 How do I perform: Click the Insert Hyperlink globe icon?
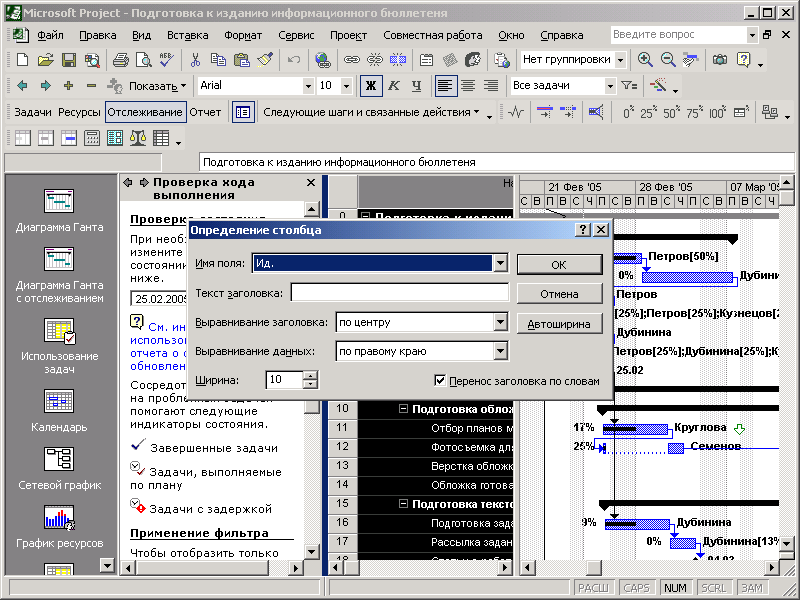click(x=322, y=60)
